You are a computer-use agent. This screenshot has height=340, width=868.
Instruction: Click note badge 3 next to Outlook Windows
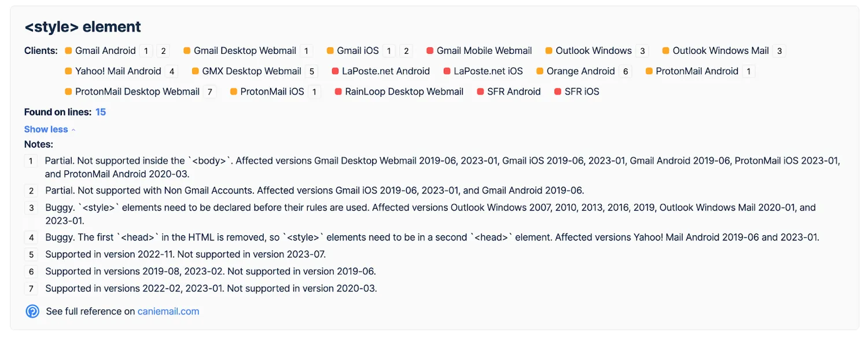tap(642, 51)
